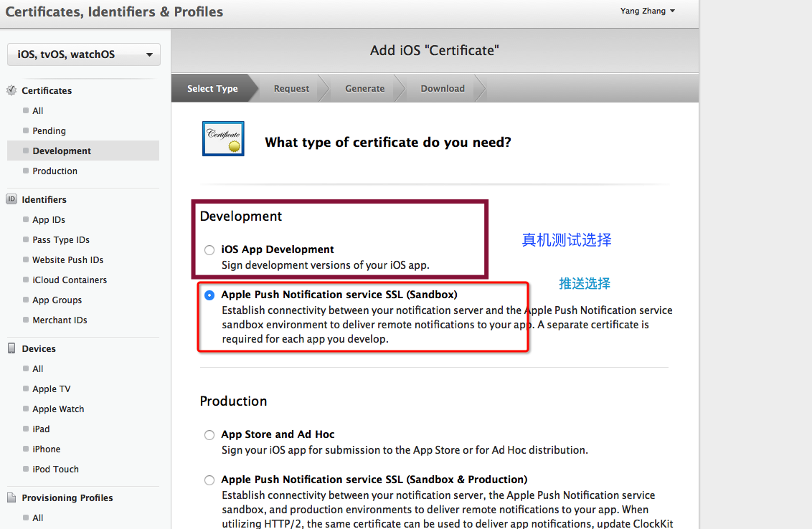Image resolution: width=812 pixels, height=529 pixels.
Task: Click the Identifiers ID badge icon
Action: click(11, 199)
